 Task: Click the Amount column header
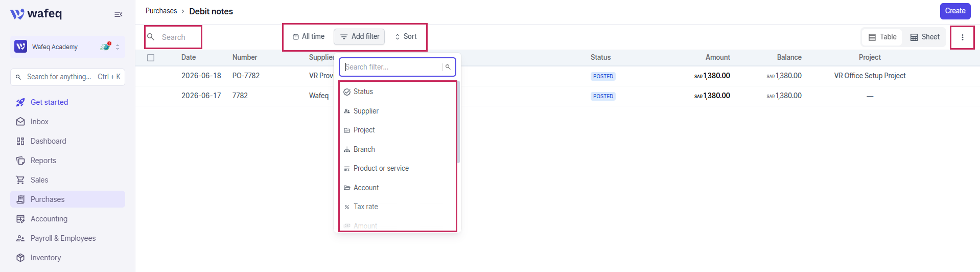point(717,57)
